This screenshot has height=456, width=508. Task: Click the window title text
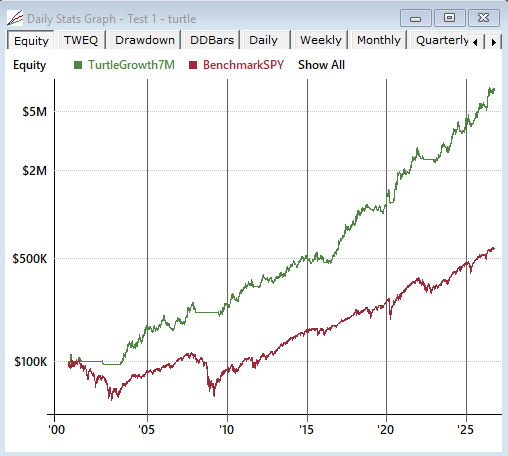click(x=112, y=19)
